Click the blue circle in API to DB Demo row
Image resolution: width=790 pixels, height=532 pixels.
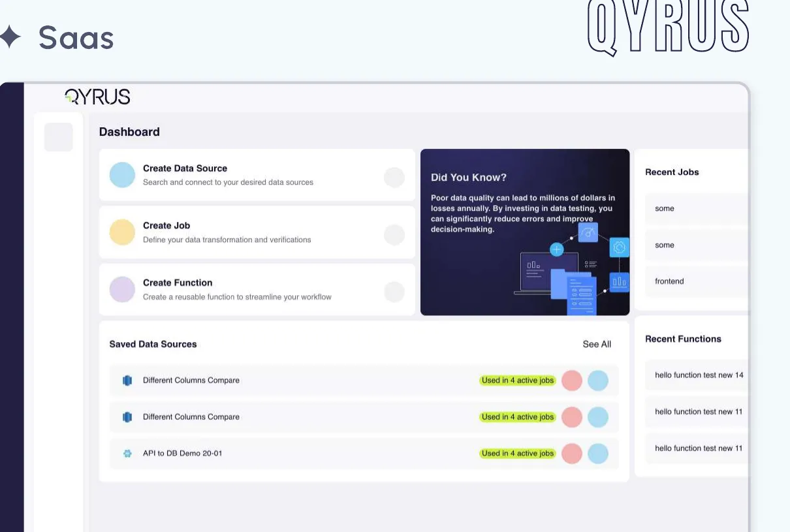598,454
